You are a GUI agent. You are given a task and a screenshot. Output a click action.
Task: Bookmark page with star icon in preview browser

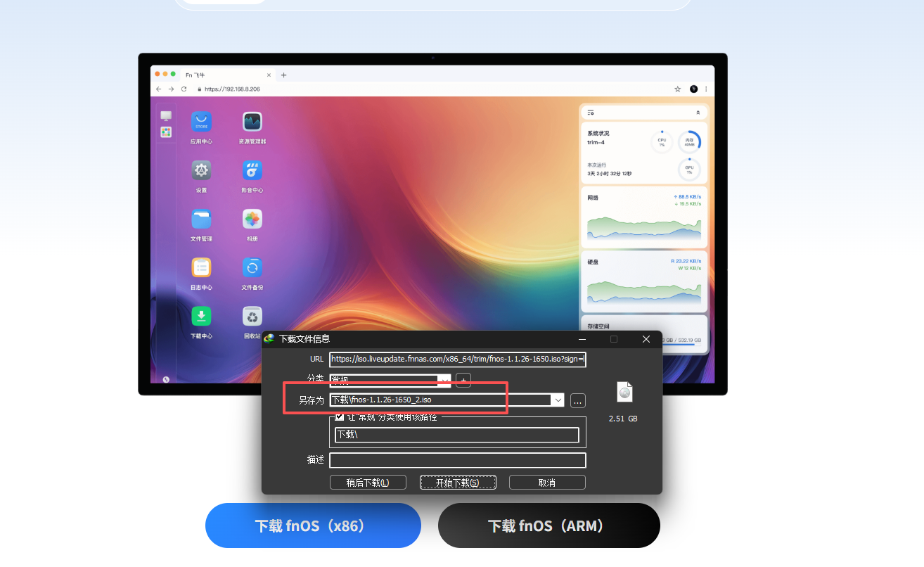click(x=678, y=89)
